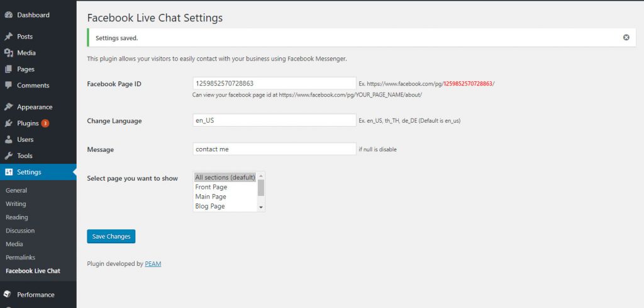This screenshot has width=644, height=308.
Task: Open the General settings submenu
Action: click(x=16, y=190)
